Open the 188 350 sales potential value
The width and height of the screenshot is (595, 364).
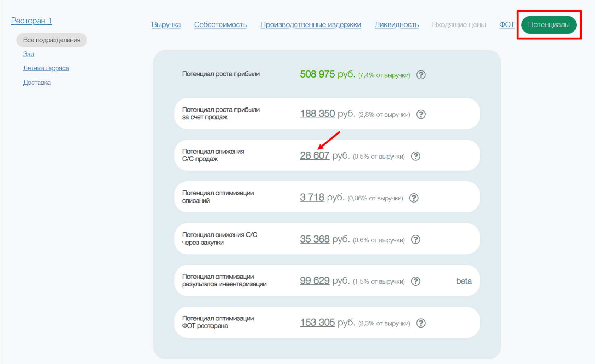pyautogui.click(x=317, y=114)
